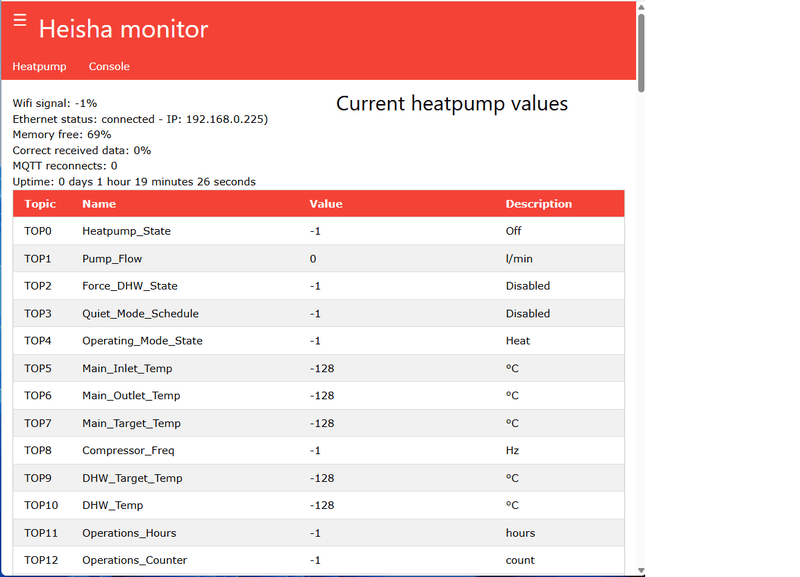The height and width of the screenshot is (577, 800).
Task: Click the Topic column header
Action: (x=40, y=204)
